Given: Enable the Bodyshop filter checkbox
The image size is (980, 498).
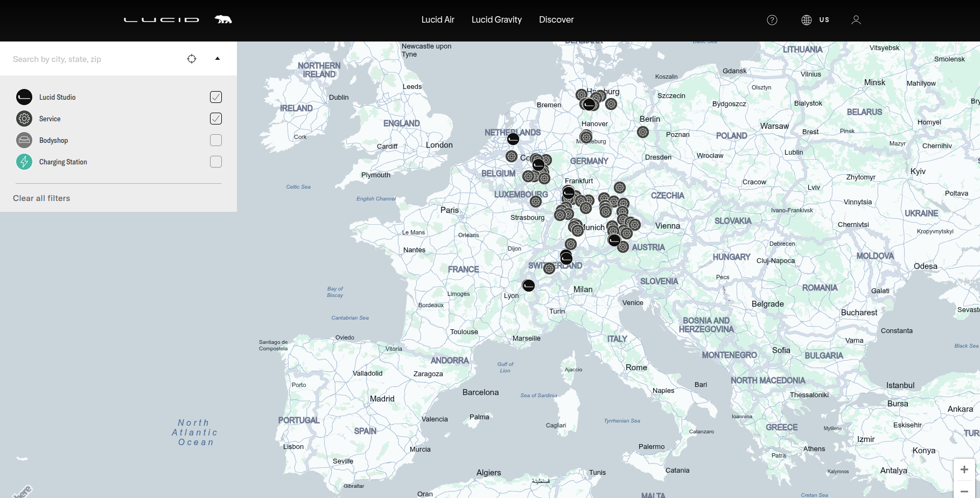Looking at the screenshot, I should (x=216, y=140).
